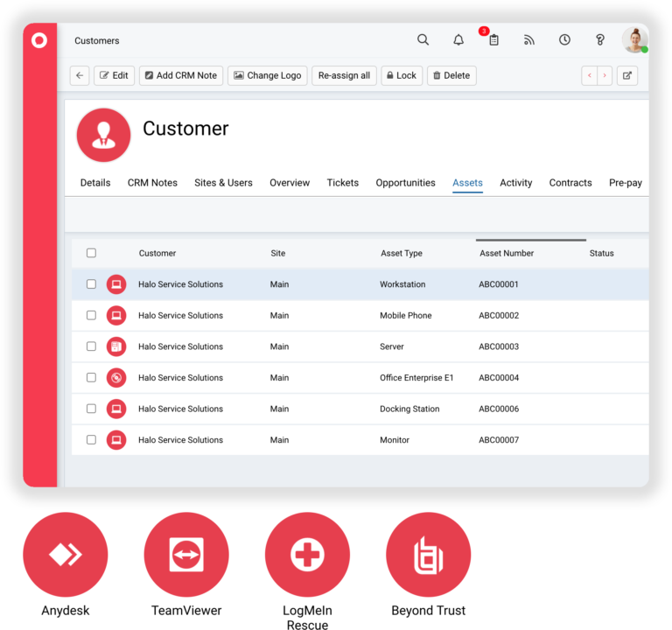Tick the checkbox for the Docking Station row

pyautogui.click(x=91, y=409)
